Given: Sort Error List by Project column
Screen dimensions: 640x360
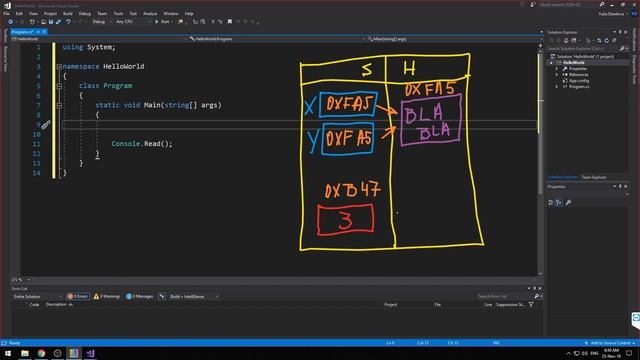Looking at the screenshot, I should [x=391, y=304].
